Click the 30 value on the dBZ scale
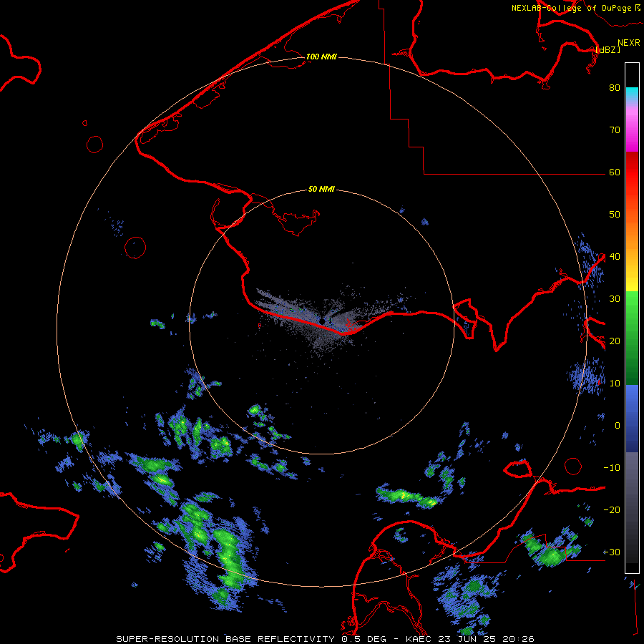Screen dimensions: 644x644 pos(615,299)
